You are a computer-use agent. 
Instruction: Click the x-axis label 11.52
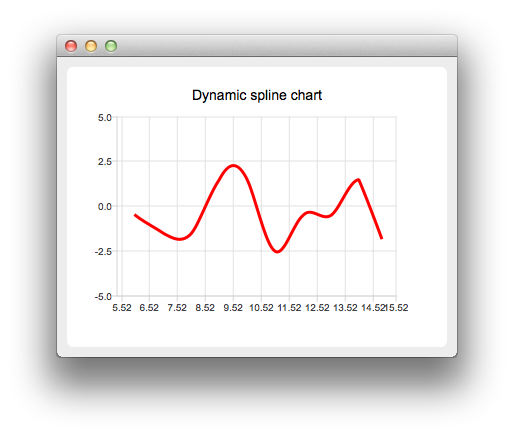[x=289, y=308]
